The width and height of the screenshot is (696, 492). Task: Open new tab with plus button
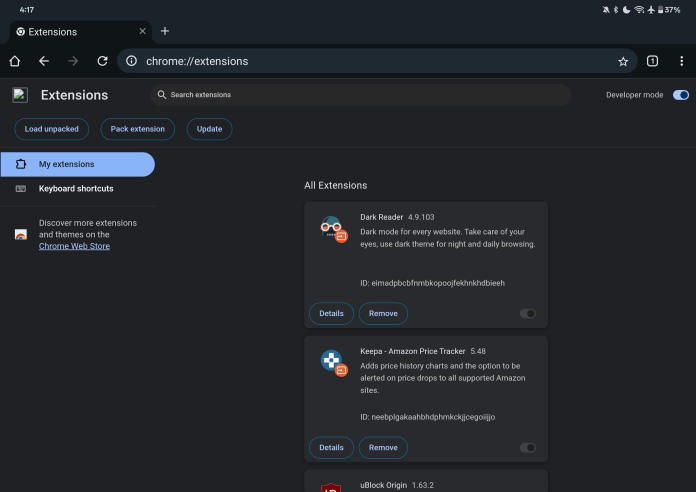pyautogui.click(x=165, y=31)
